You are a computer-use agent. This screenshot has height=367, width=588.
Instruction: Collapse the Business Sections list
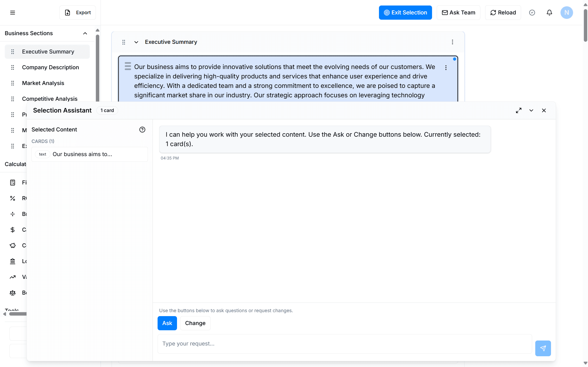click(85, 33)
